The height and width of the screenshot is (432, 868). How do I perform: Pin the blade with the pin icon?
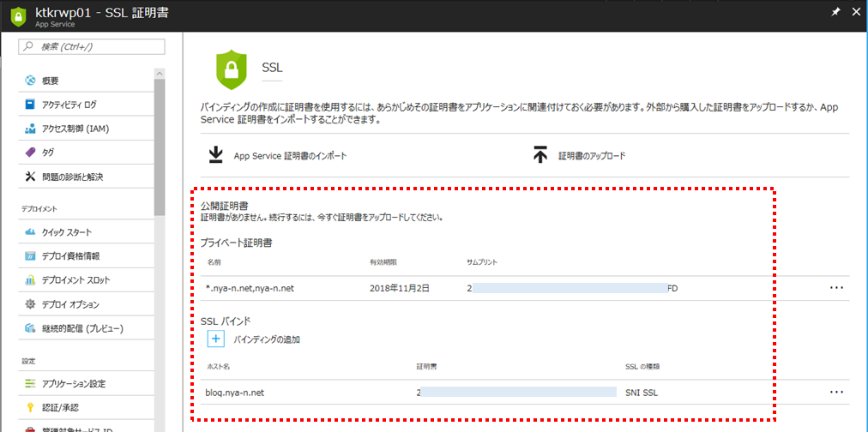point(836,13)
